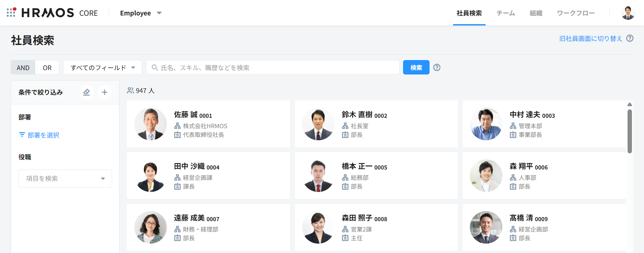Open the すべてのフィールド dropdown

(x=103, y=67)
